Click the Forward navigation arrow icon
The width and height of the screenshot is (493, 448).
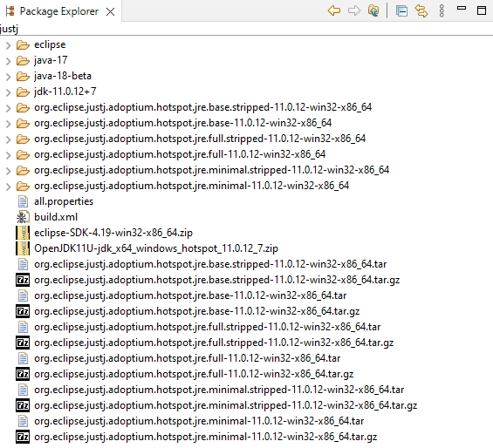pos(354,10)
